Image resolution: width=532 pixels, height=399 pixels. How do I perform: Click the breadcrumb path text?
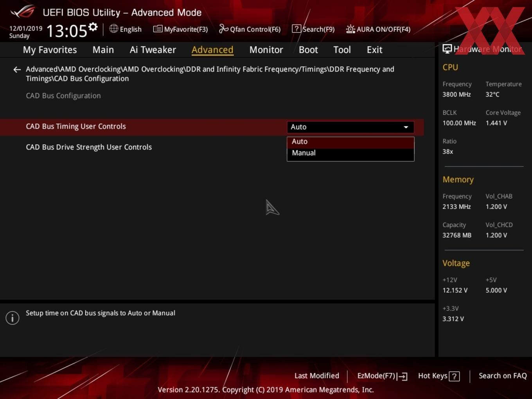(210, 74)
